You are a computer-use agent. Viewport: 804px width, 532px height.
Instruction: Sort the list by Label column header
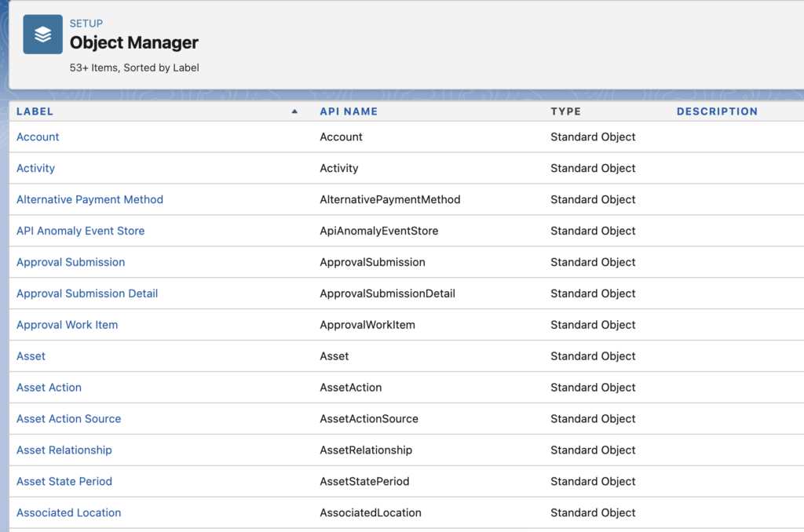35,111
